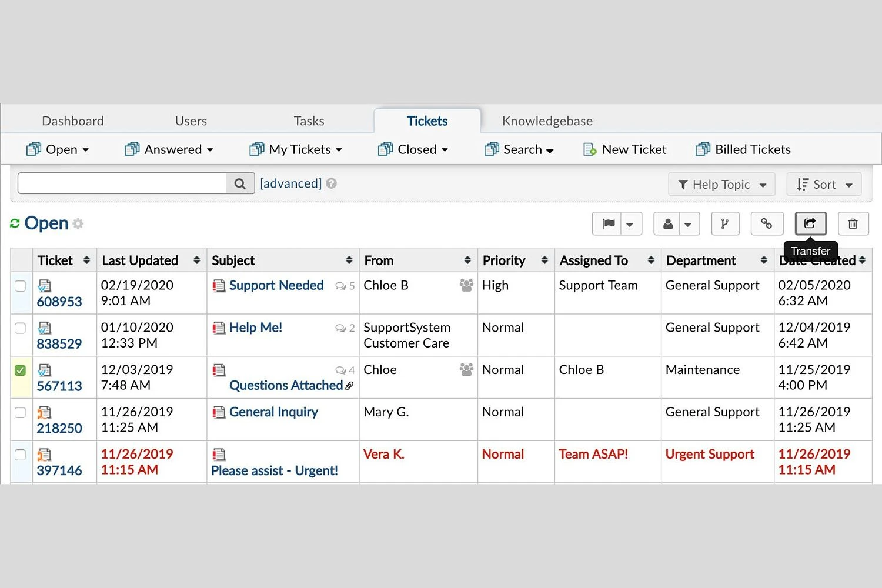Click the flag status icon button

pyautogui.click(x=609, y=223)
